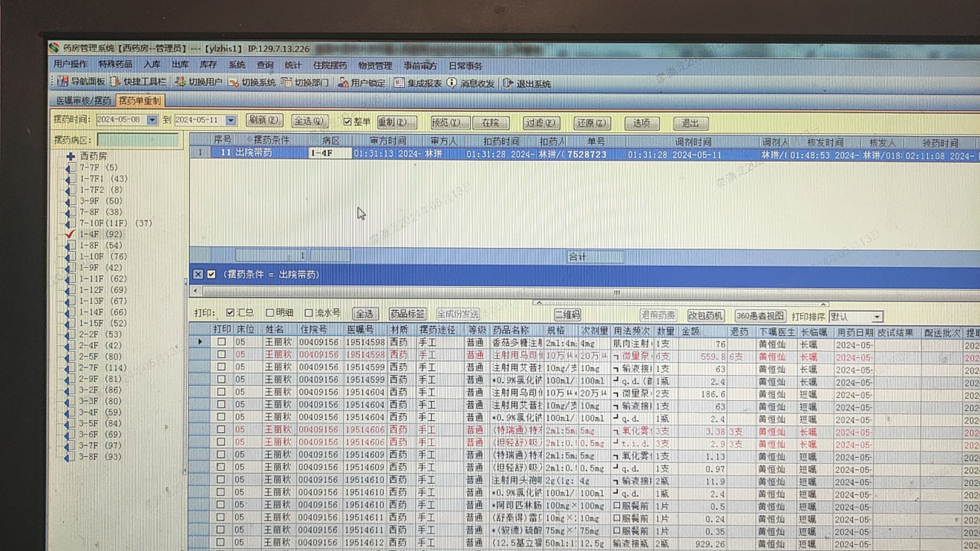
Task: Click the 消息收发 messaging info icon
Action: click(452, 83)
